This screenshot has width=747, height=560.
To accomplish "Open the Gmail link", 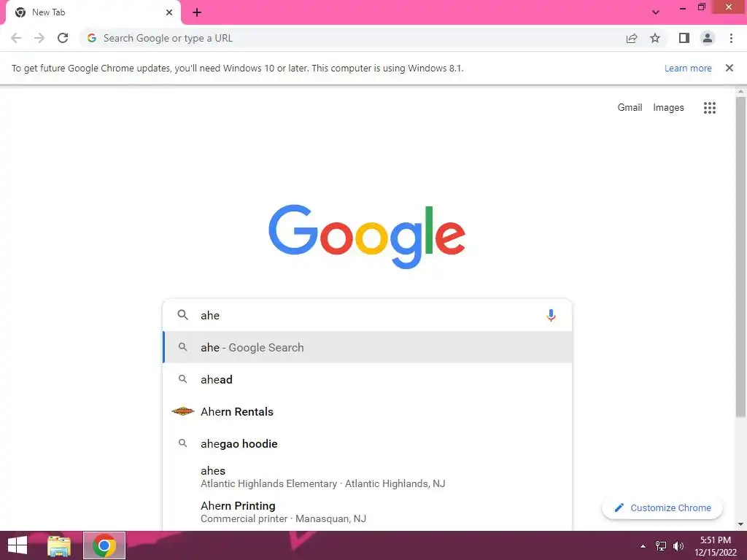I will point(630,108).
